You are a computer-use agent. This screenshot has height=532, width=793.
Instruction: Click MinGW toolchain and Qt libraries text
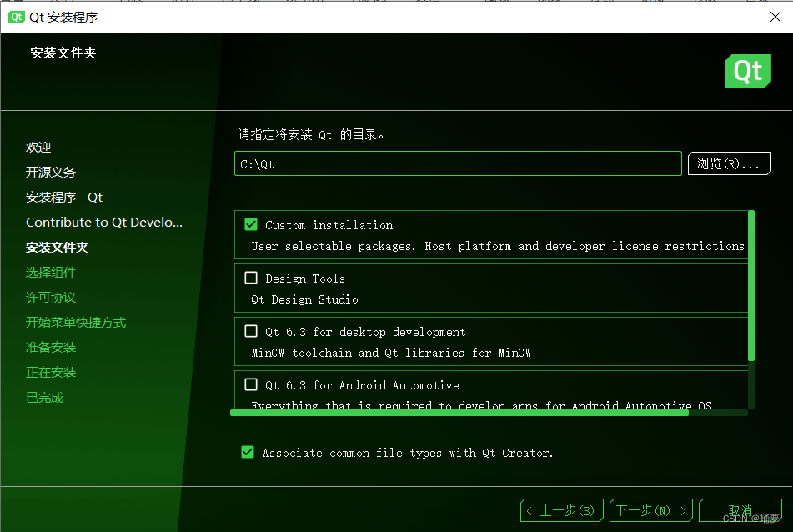(391, 353)
